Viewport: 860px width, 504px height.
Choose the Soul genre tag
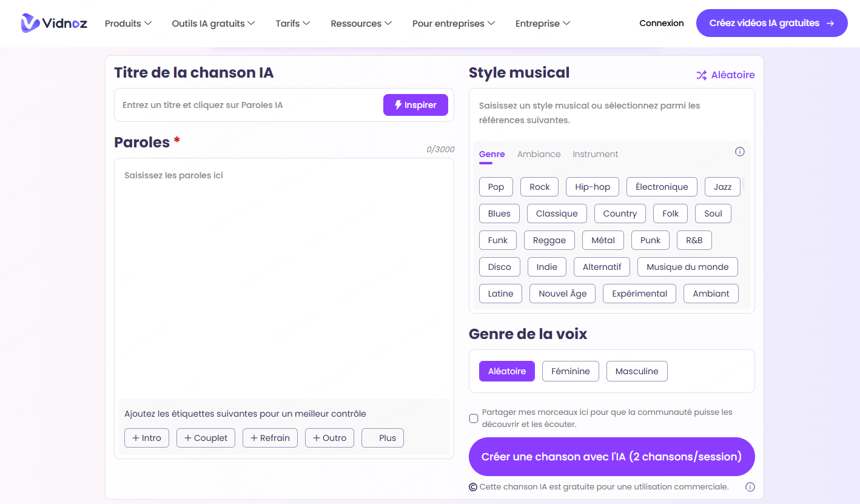click(x=713, y=213)
